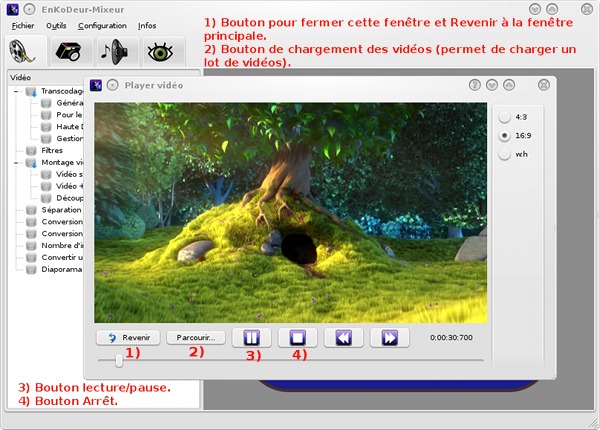This screenshot has height=430, width=600.
Task: Open the Outils menu
Action: 56,26
